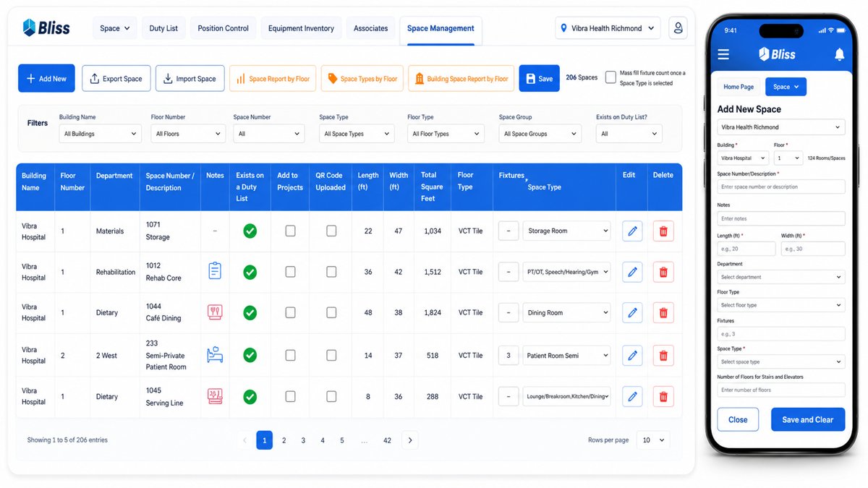Open the notes bed icon for 233 Semi-Private Patient Room

click(x=215, y=355)
